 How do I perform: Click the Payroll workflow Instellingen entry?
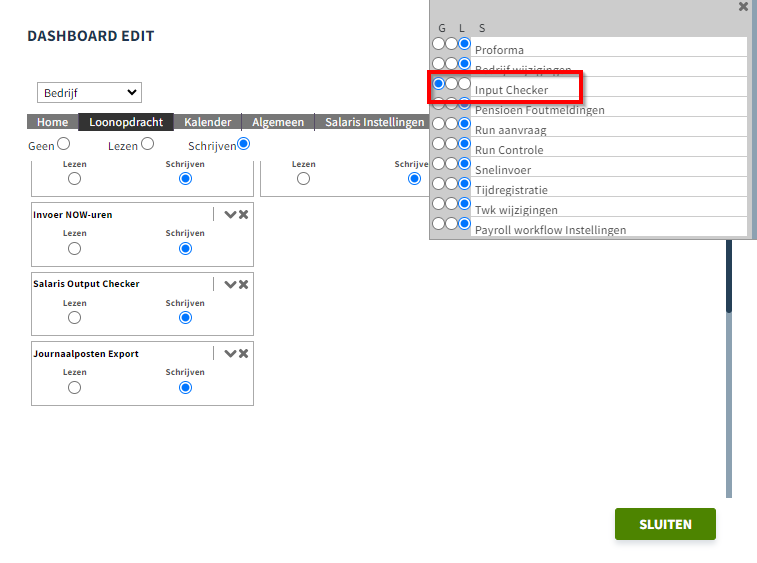(609, 227)
